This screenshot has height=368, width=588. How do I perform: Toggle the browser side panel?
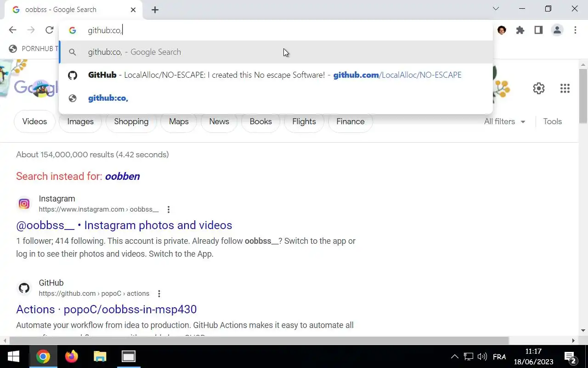pyautogui.click(x=538, y=30)
